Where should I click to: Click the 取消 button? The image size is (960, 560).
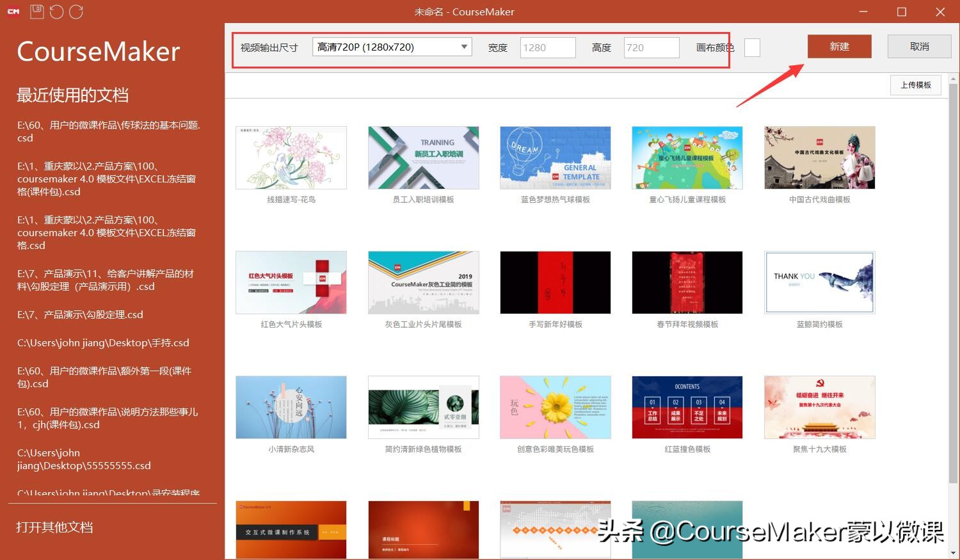click(x=919, y=46)
